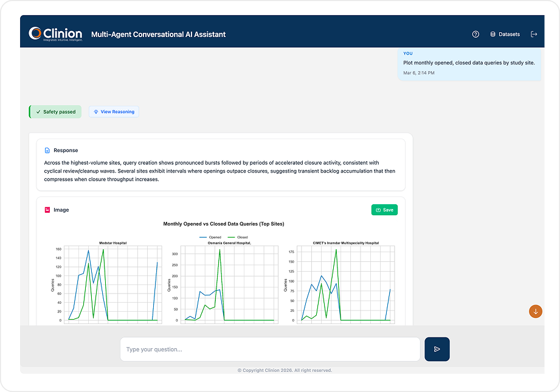Screen dimensions: 560x392
Task: Toggle the Closed series in chart legend
Action: click(x=237, y=238)
